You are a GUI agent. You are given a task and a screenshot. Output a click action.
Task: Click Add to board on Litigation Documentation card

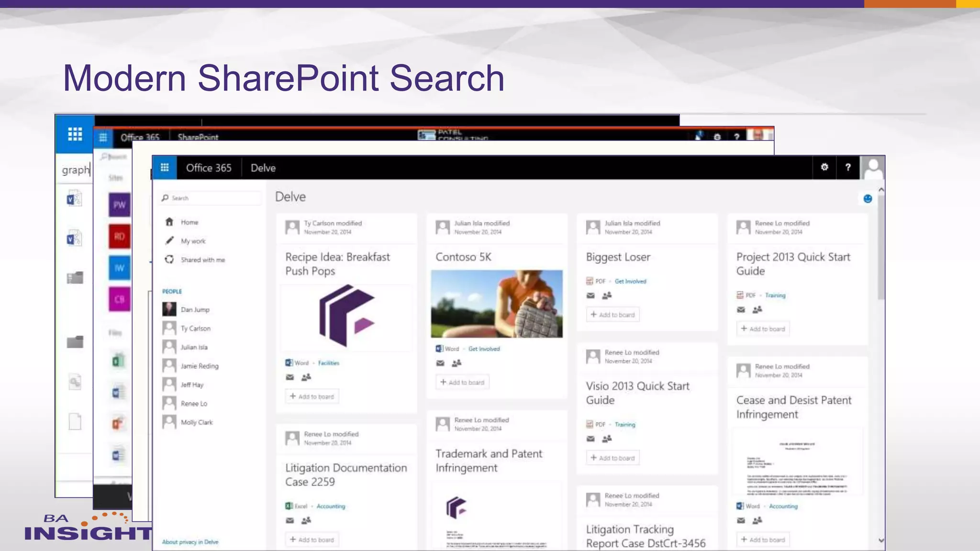312,540
